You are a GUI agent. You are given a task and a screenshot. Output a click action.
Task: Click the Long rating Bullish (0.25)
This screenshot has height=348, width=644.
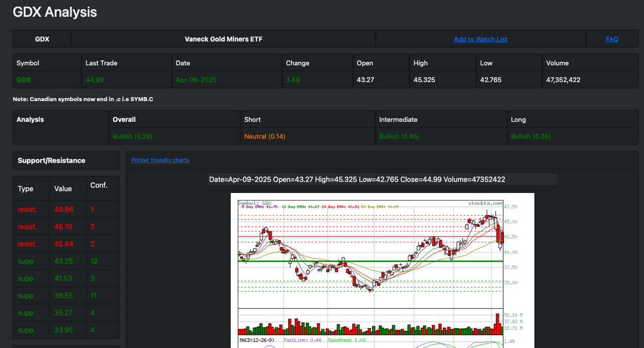pos(531,137)
